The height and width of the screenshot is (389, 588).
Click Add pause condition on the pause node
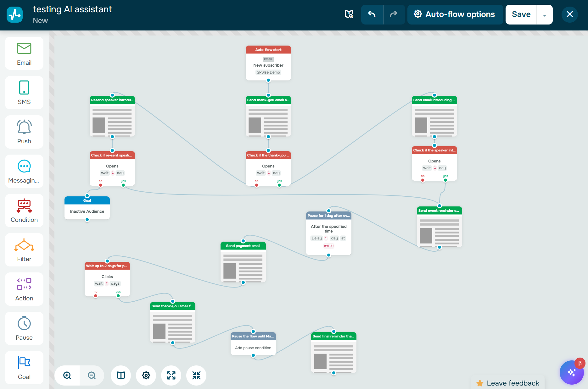[x=253, y=348]
